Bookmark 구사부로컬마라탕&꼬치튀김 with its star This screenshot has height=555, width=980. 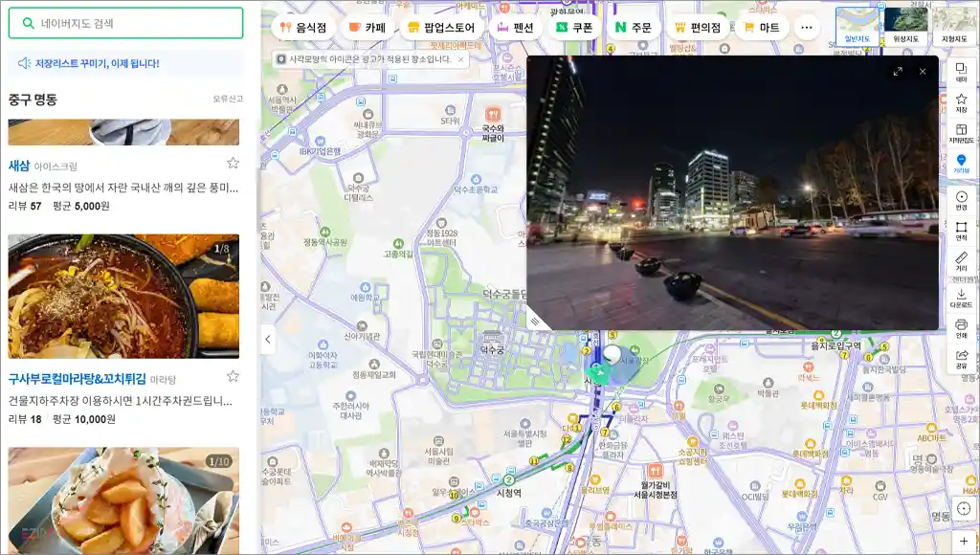(x=234, y=376)
